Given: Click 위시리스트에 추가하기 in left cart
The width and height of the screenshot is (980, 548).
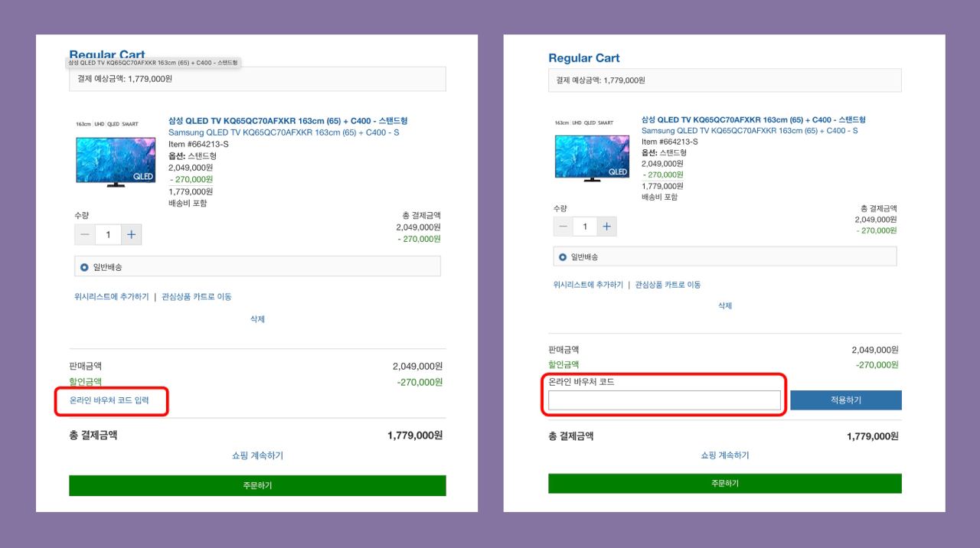Looking at the screenshot, I should point(112,297).
